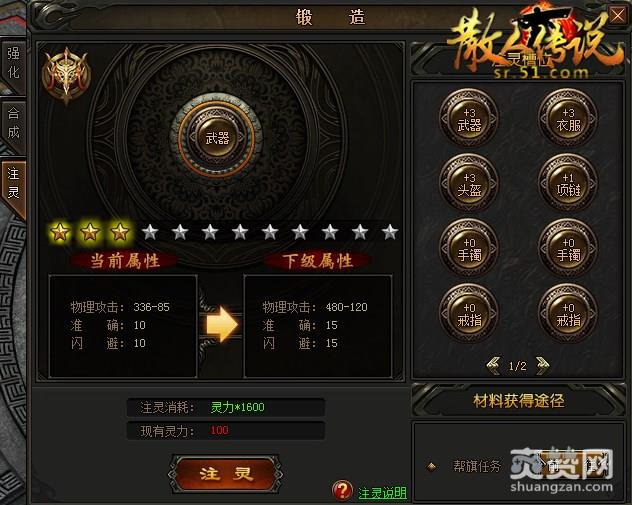
Task: Click the last gray star in level row
Action: 390,232
